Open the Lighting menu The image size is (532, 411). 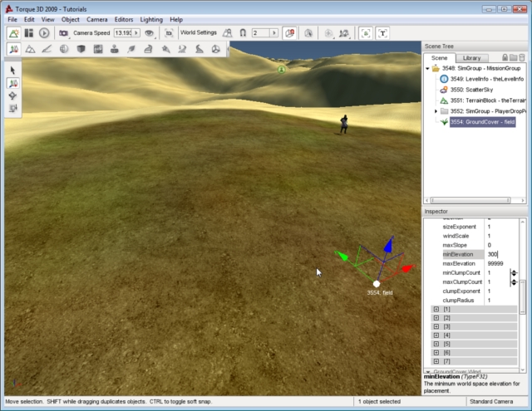151,19
